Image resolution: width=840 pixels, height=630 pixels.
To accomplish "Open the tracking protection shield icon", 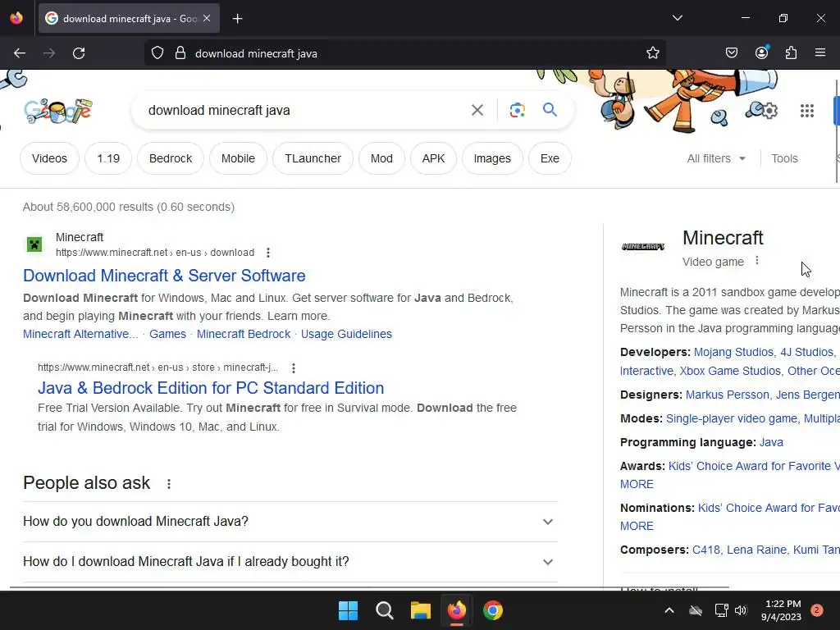I will coord(157,53).
